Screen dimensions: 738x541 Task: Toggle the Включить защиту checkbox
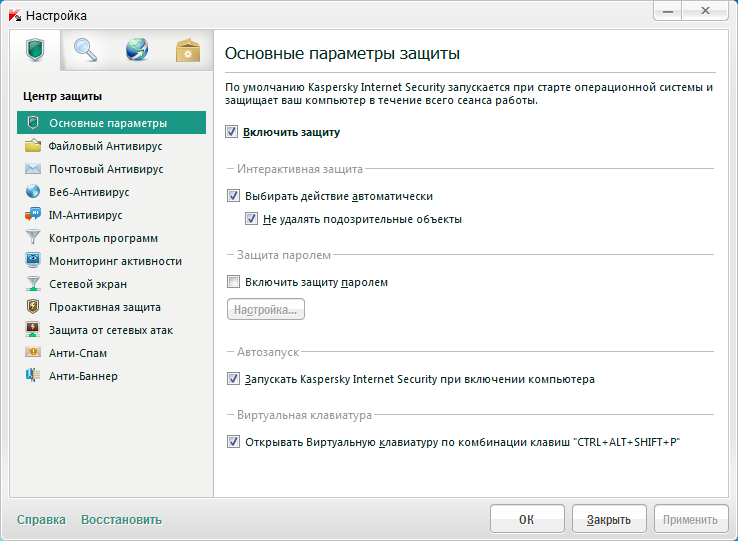(x=232, y=132)
